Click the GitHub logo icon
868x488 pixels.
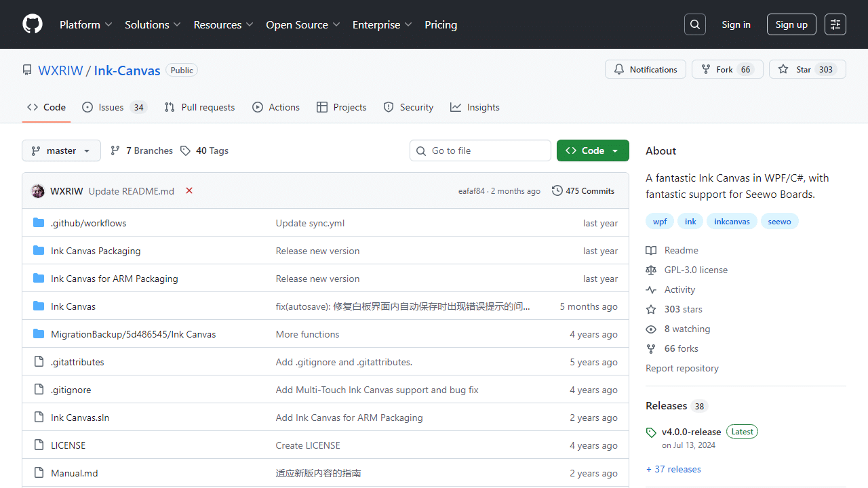(x=33, y=24)
